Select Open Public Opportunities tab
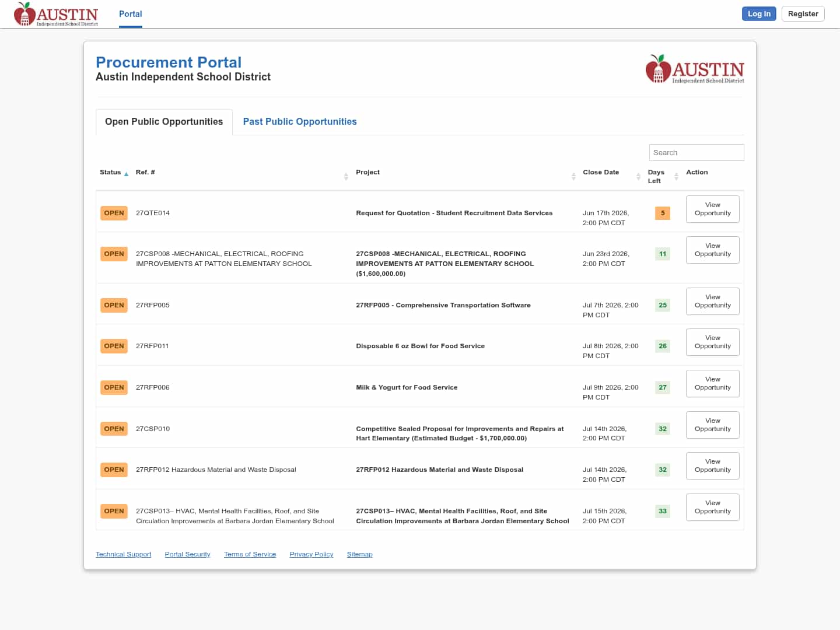Screen dimensions: 840x630 click(x=164, y=121)
